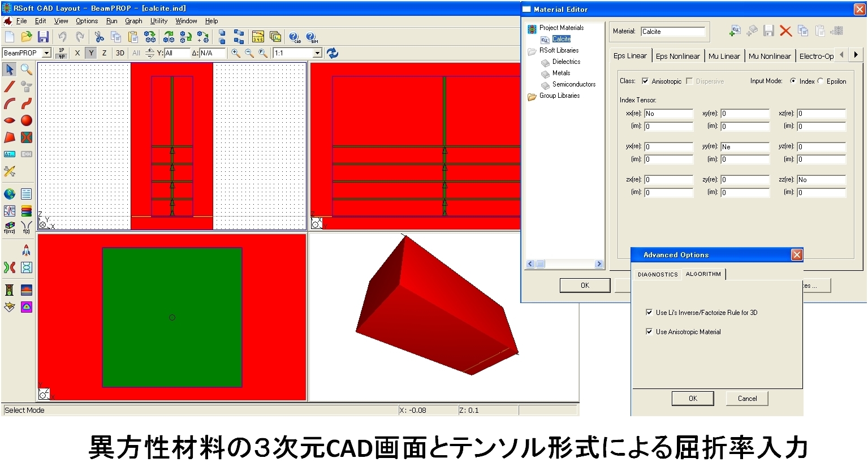The width and height of the screenshot is (868, 471).
Task: Open the Graph menu
Action: (x=133, y=21)
